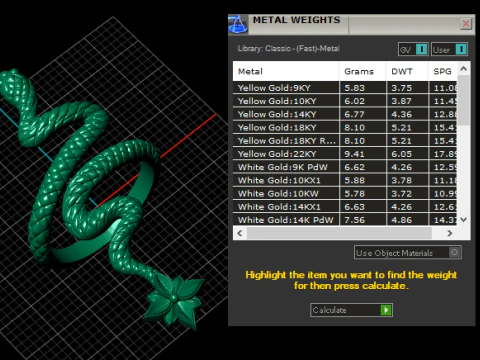480x360 pixels.
Task: Click the 6.77 grams value
Action: tap(355, 114)
